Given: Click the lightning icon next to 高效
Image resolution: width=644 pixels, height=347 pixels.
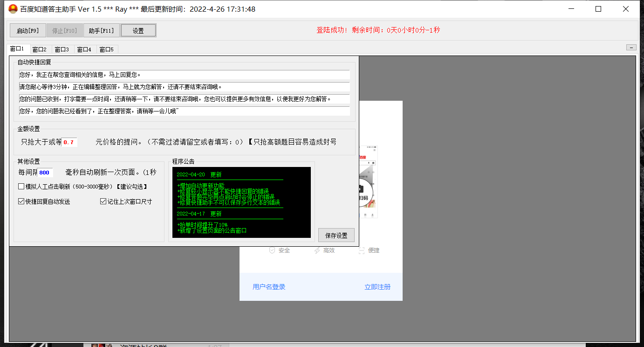Looking at the screenshot, I should coord(317,250).
